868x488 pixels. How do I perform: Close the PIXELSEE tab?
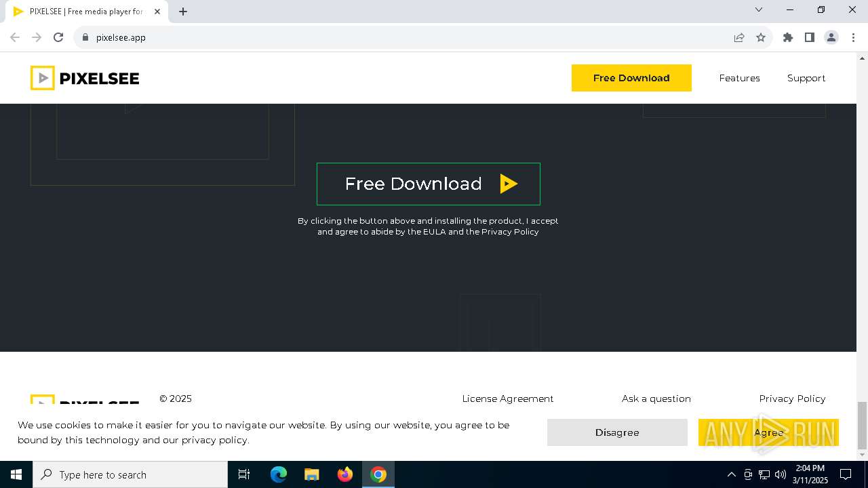coord(157,12)
